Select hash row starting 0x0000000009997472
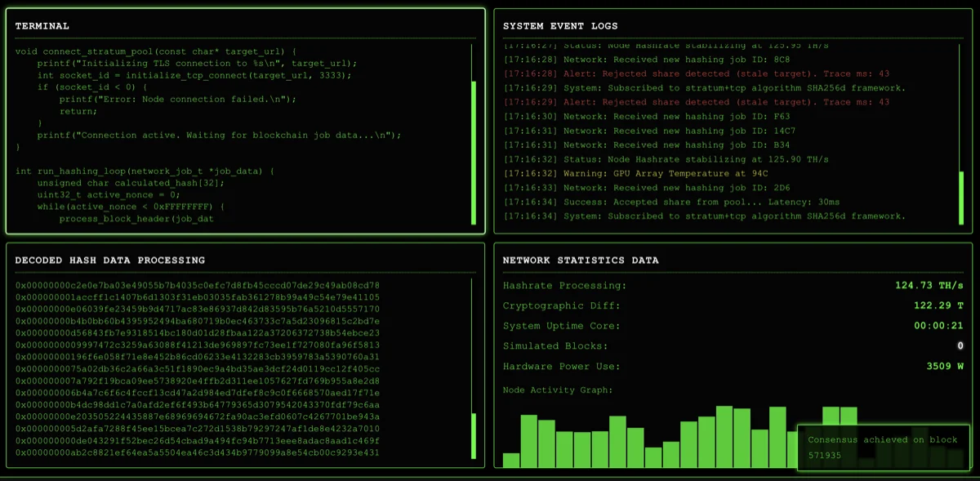The width and height of the screenshot is (980, 481). pyautogui.click(x=198, y=345)
